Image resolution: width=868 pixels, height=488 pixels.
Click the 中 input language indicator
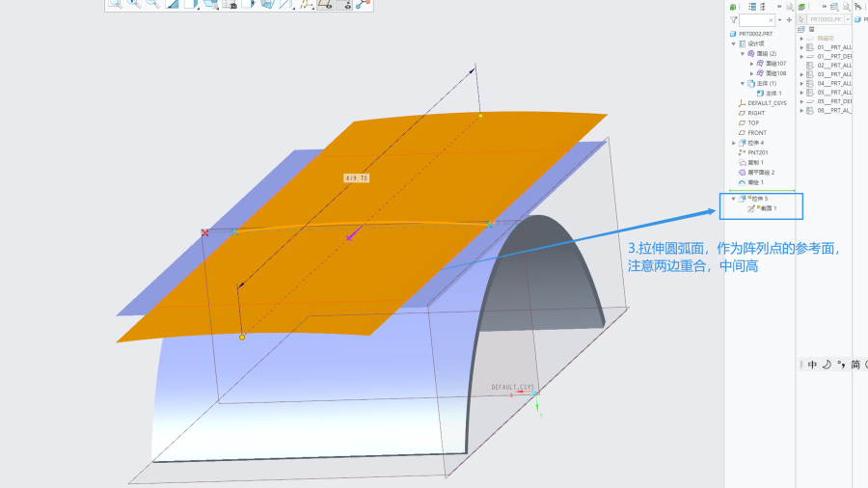[812, 365]
